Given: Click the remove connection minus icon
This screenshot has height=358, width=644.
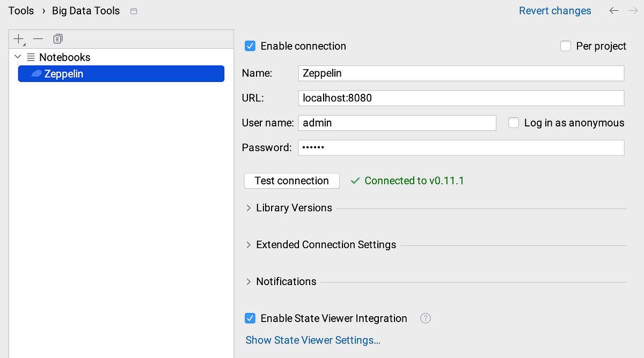Looking at the screenshot, I should tap(38, 39).
